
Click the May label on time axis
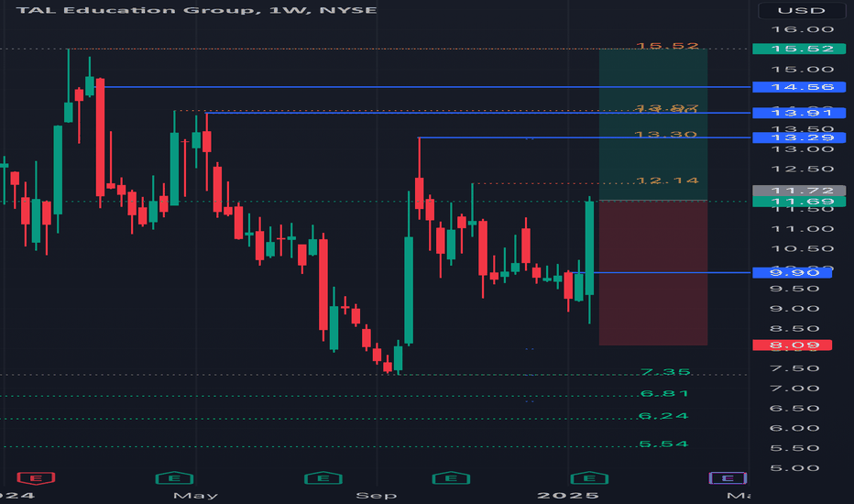tap(195, 495)
